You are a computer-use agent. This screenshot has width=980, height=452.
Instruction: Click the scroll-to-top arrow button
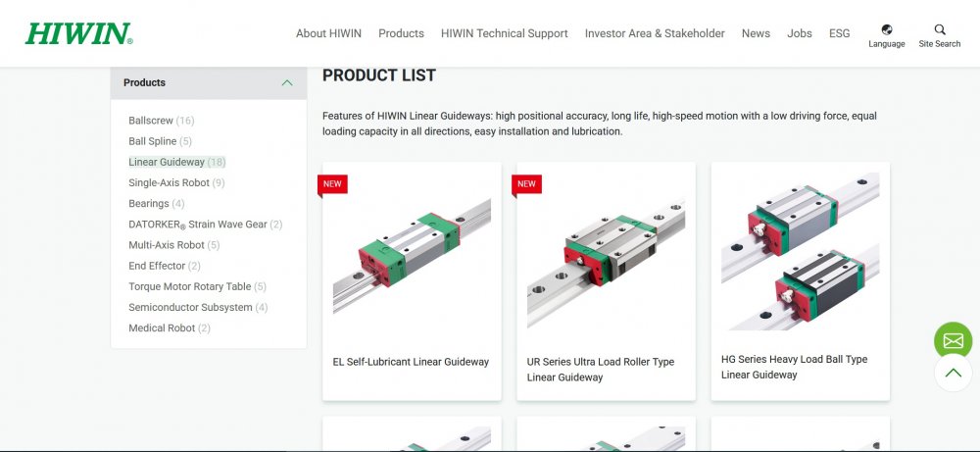[x=953, y=373]
